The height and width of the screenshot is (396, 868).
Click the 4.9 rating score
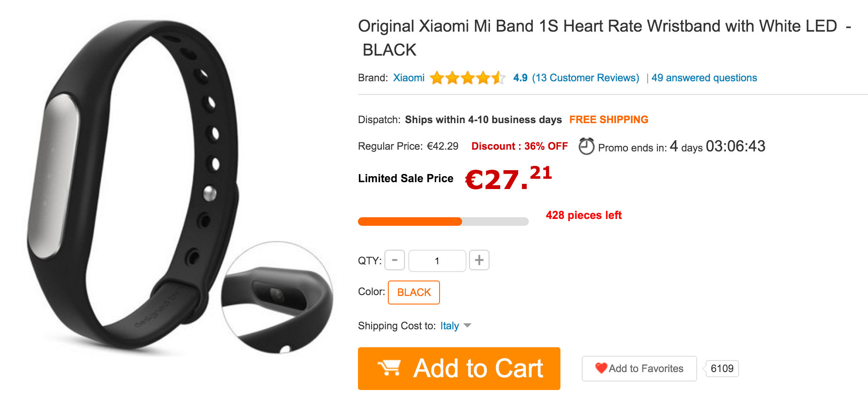(x=520, y=78)
